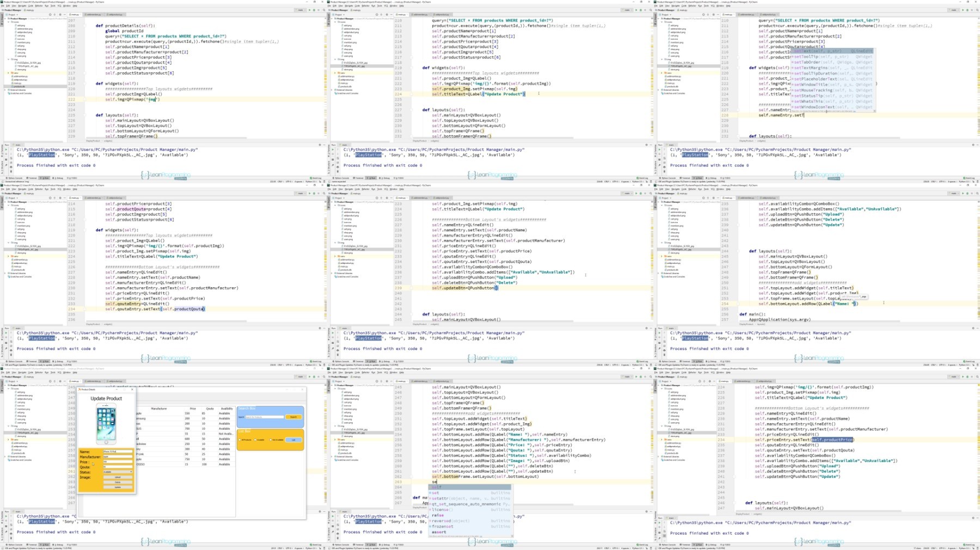980x550 pixels.
Task: Click Debug tool tab in frame with setText popup
Action: click(711, 178)
